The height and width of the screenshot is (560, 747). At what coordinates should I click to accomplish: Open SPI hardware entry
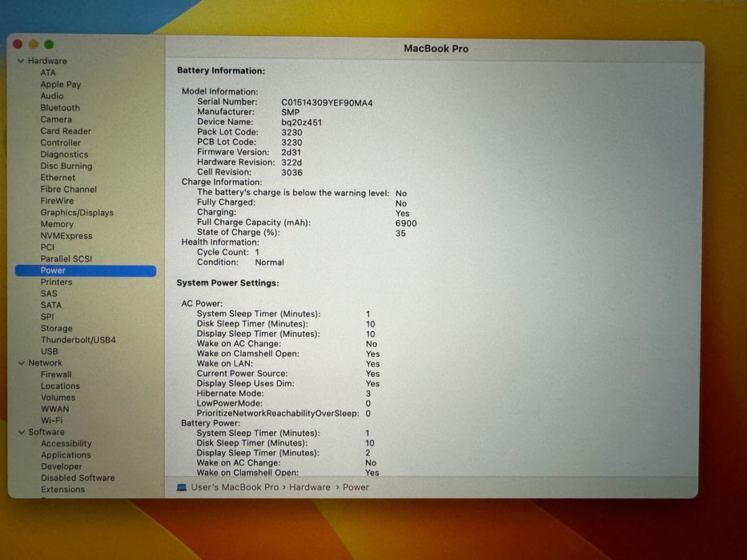(x=47, y=317)
